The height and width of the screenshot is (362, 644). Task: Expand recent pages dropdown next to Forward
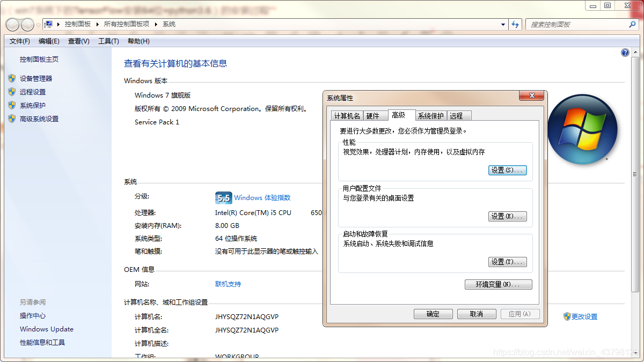tap(38, 25)
